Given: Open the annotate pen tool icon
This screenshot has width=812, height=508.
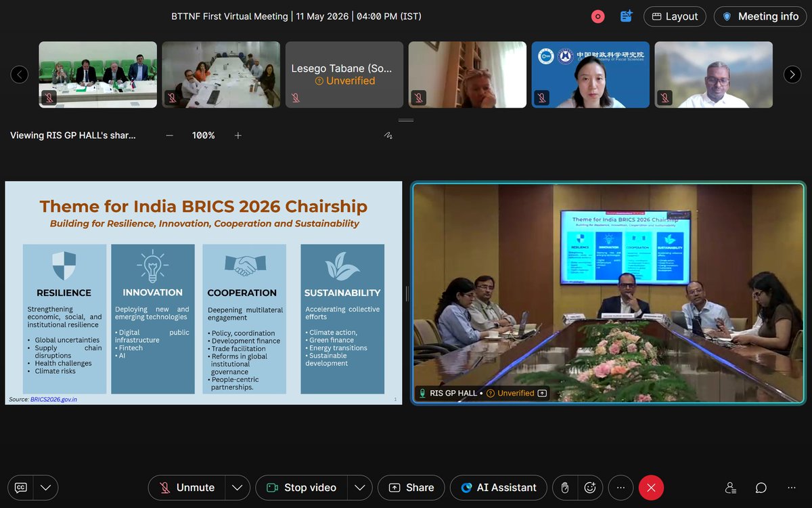Looking at the screenshot, I should click(x=388, y=135).
